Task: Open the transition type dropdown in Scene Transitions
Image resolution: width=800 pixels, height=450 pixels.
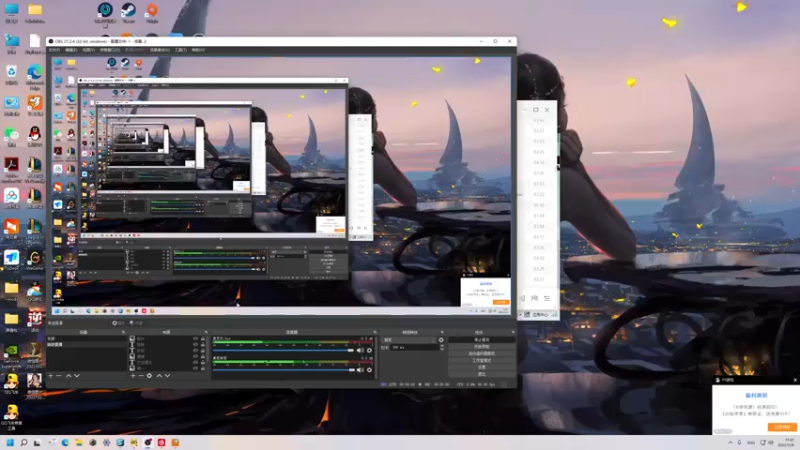Action: point(410,340)
